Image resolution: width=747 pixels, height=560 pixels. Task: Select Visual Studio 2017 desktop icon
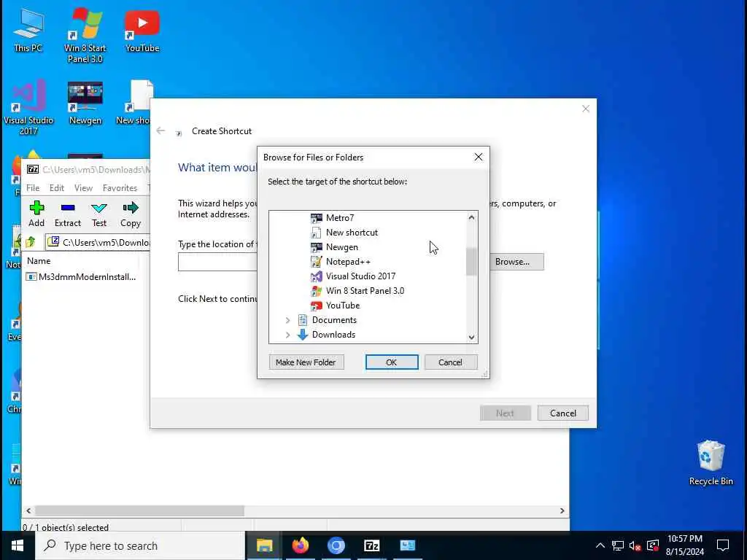[28, 108]
